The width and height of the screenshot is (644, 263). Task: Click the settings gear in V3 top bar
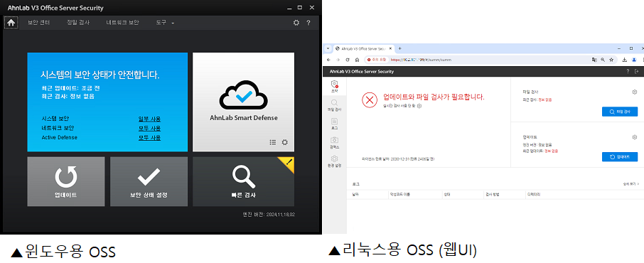pos(296,23)
